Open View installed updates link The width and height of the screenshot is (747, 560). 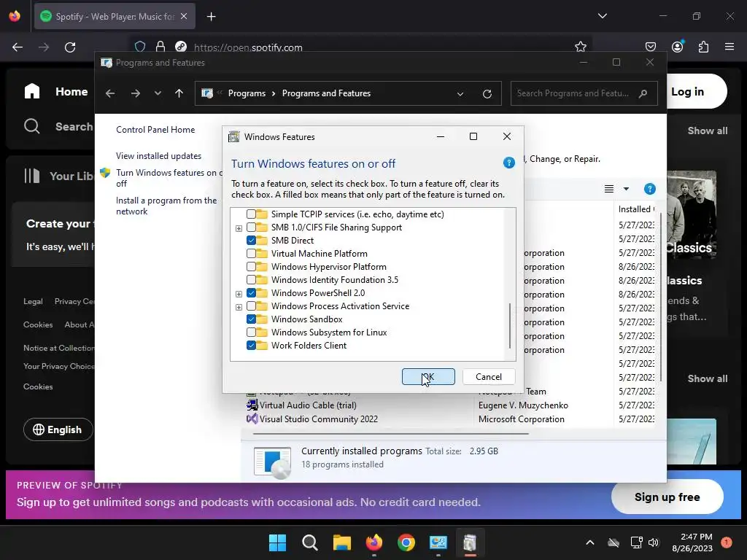tap(158, 156)
